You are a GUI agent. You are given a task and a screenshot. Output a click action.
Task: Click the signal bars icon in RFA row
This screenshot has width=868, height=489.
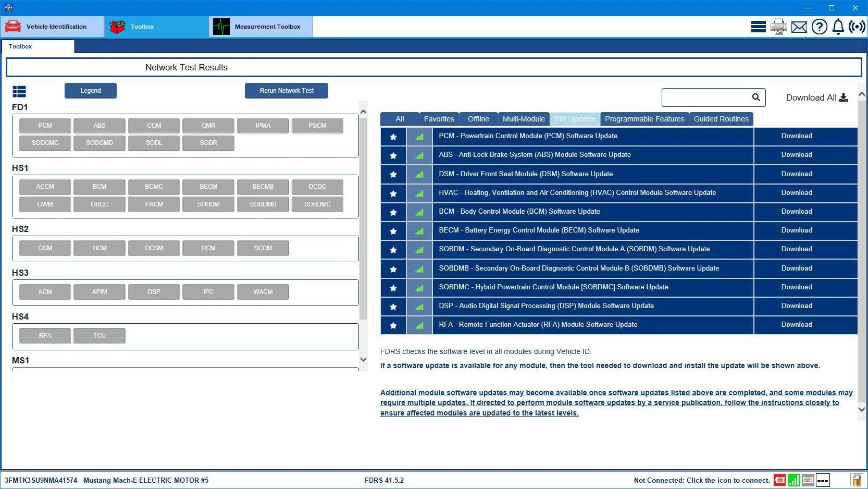(x=419, y=325)
